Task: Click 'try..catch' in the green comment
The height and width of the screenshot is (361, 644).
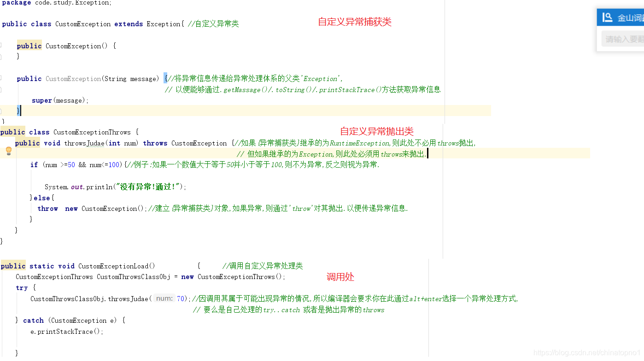Action: [281, 310]
